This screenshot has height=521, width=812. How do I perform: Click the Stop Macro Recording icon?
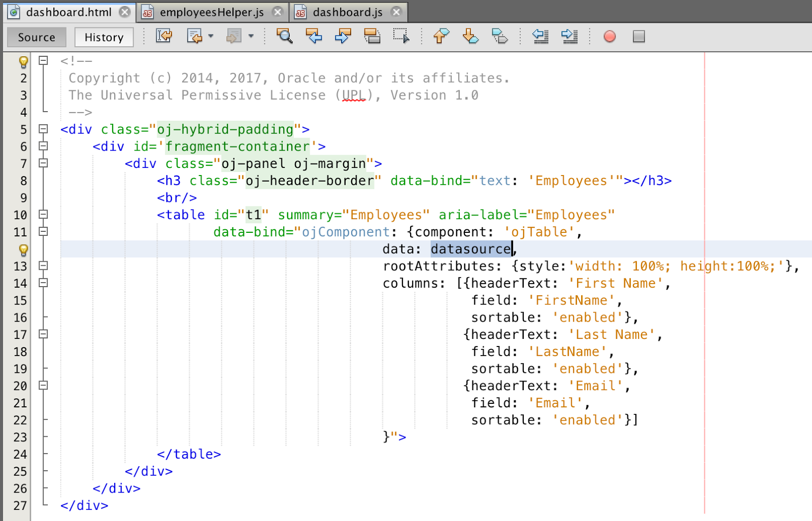tap(639, 36)
